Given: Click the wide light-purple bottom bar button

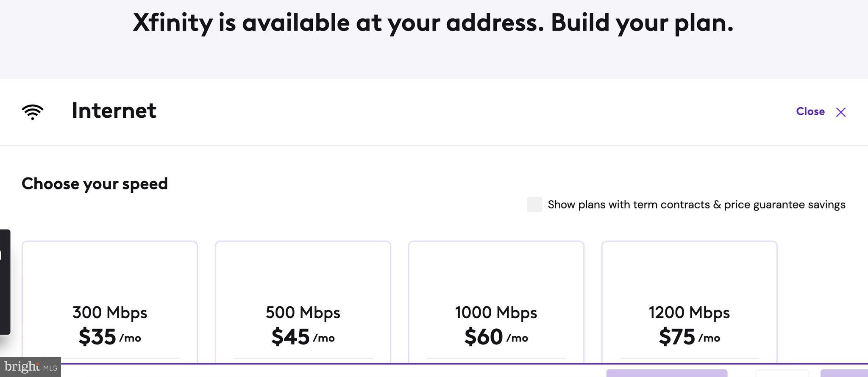Looking at the screenshot, I should click(667, 373).
